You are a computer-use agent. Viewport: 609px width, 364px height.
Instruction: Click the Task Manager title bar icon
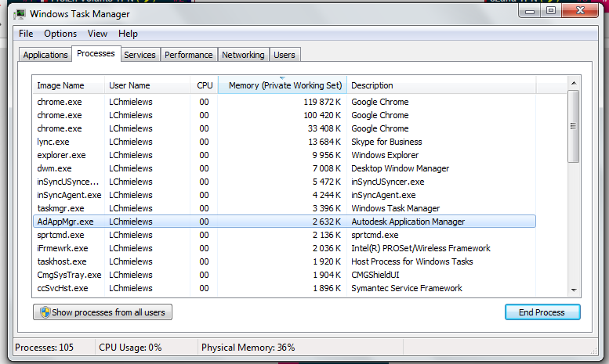click(x=20, y=14)
